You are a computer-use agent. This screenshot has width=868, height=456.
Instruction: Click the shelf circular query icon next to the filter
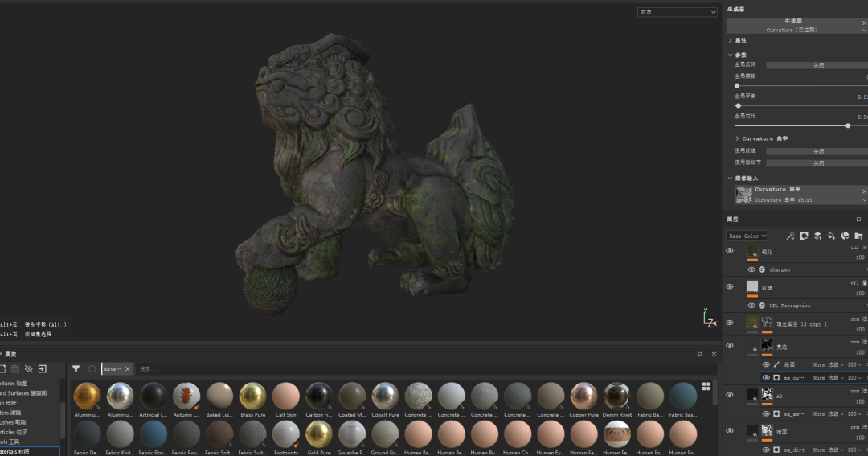[x=92, y=369]
